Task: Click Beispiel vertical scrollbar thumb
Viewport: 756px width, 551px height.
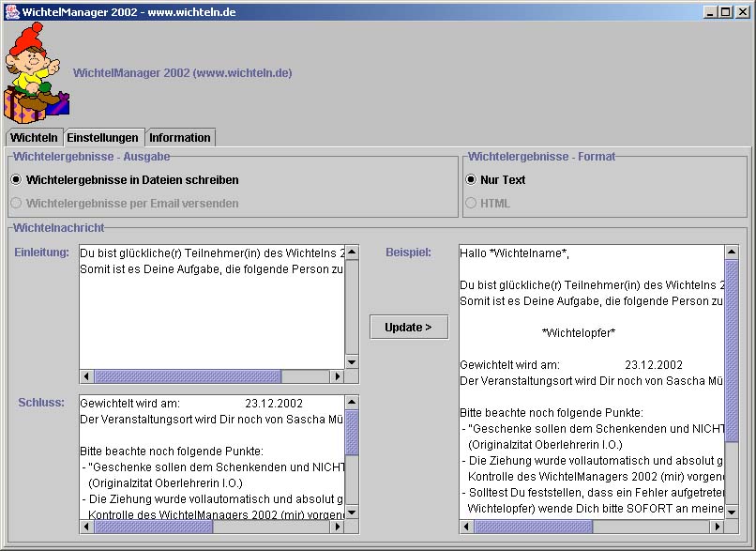Action: (x=732, y=351)
